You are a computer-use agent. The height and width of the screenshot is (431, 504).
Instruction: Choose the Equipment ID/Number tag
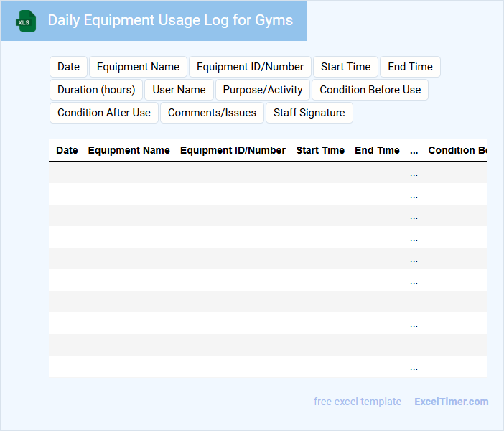pyautogui.click(x=250, y=67)
